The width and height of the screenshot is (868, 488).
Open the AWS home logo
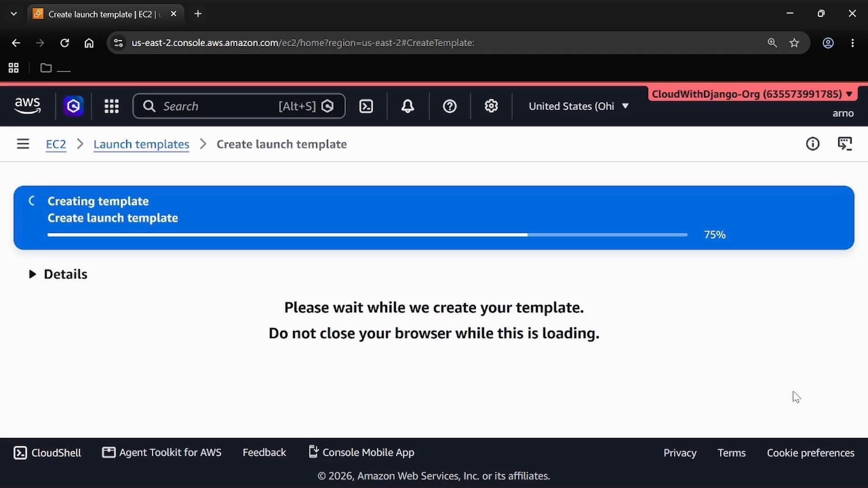28,106
